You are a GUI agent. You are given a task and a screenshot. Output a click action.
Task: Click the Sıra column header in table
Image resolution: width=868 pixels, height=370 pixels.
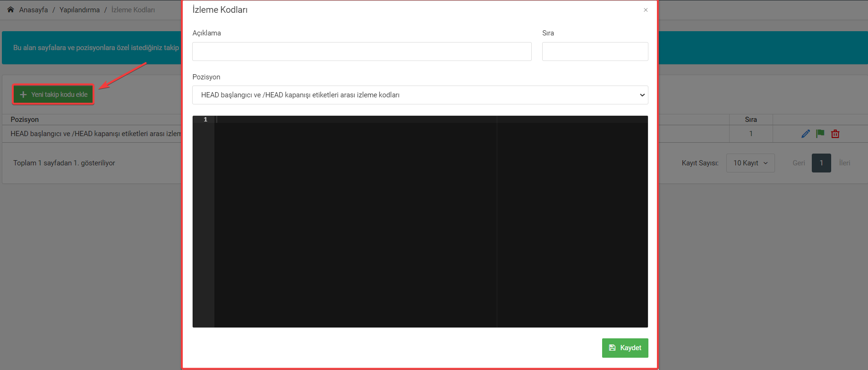(751, 120)
